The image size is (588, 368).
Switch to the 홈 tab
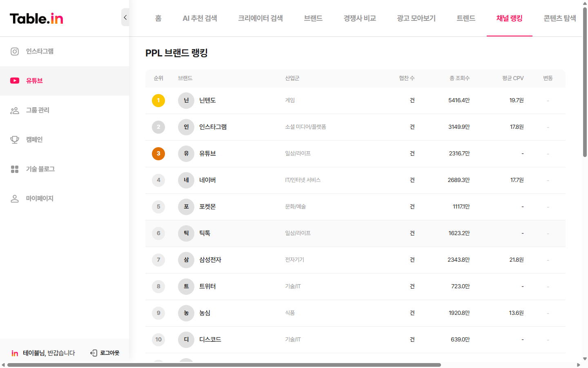pos(158,18)
